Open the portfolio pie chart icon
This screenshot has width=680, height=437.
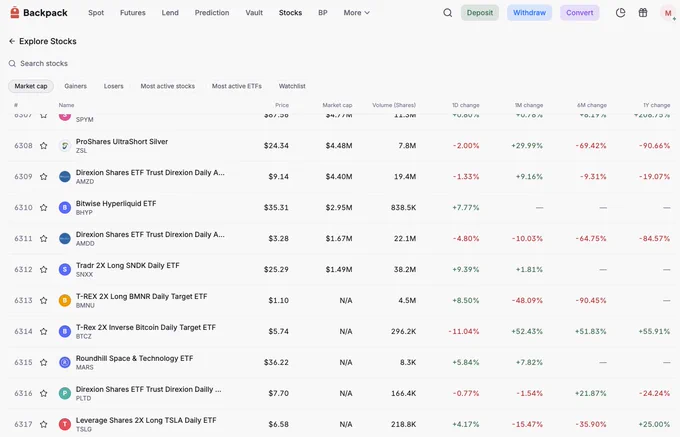pos(621,13)
